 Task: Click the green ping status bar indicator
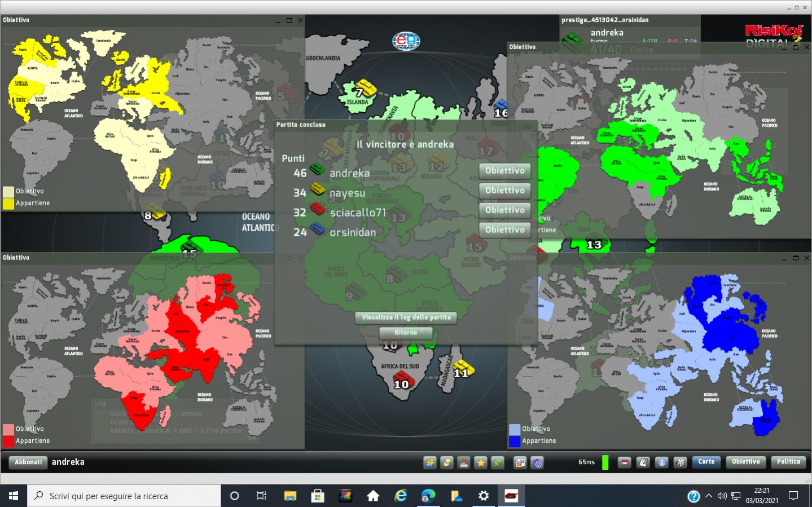coord(605,462)
